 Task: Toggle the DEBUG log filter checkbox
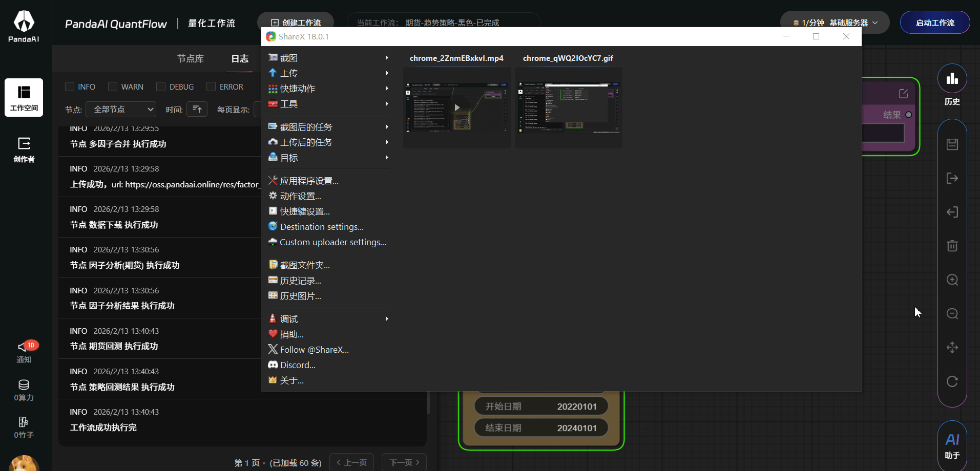161,87
